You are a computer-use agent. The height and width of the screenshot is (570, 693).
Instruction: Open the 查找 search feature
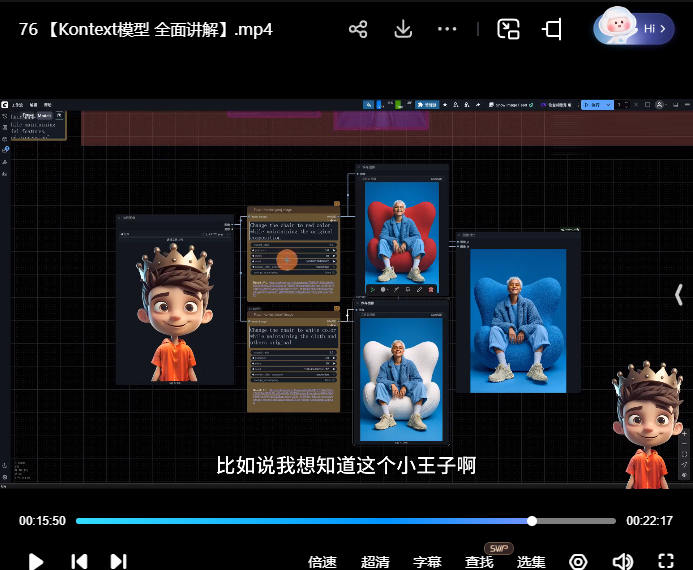pyautogui.click(x=480, y=562)
